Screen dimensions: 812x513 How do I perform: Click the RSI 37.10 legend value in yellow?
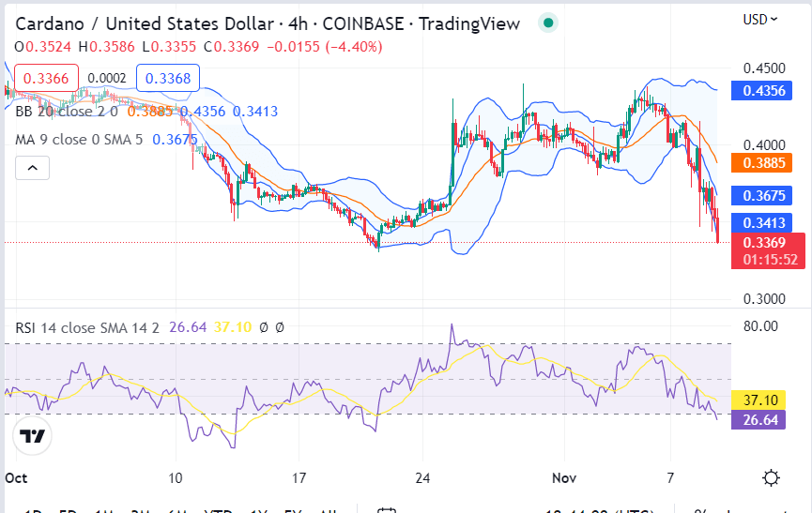[x=233, y=327]
